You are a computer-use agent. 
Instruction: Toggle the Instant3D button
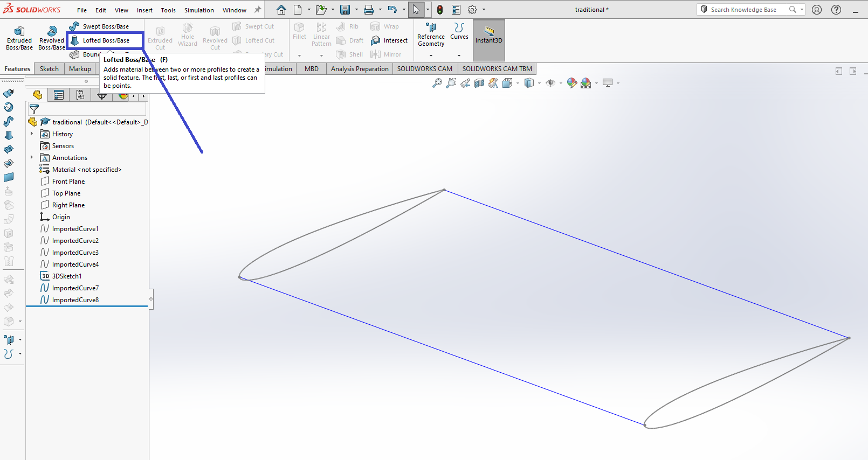489,40
